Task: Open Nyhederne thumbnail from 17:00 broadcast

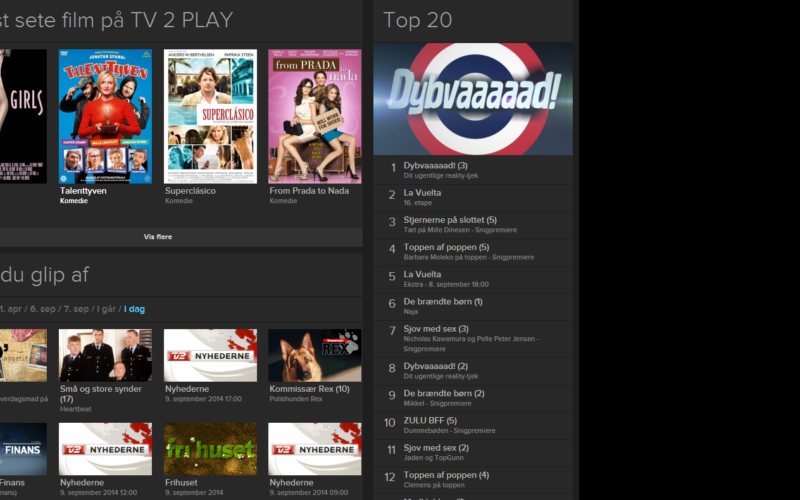Action: pos(210,355)
